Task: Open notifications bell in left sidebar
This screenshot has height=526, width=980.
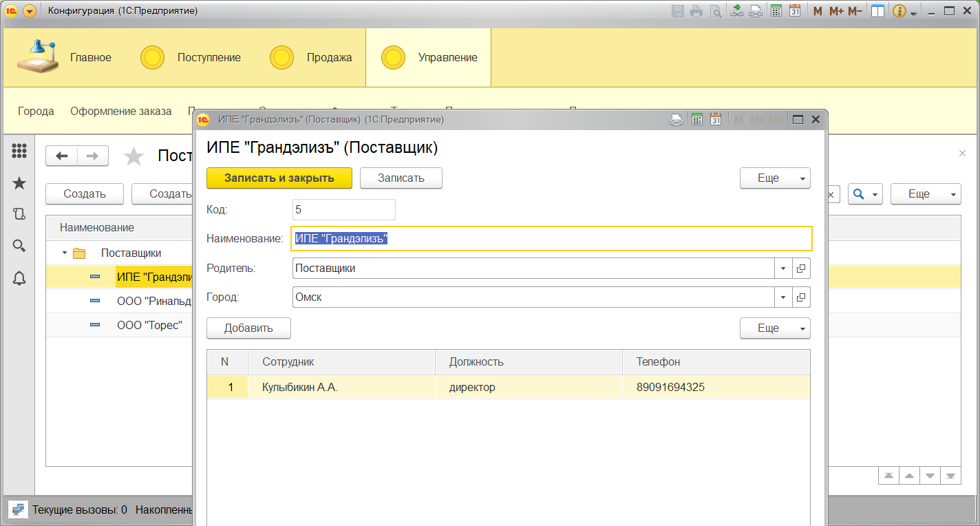Action: [x=19, y=278]
